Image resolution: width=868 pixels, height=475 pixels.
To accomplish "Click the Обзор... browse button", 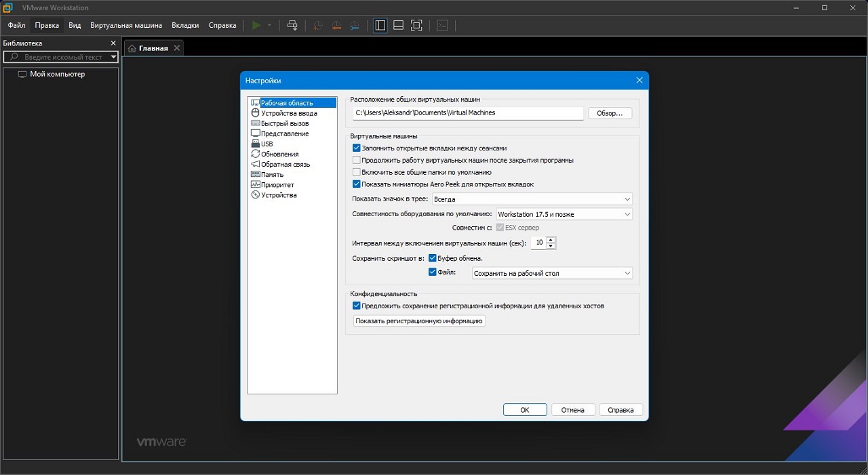I will pos(610,113).
